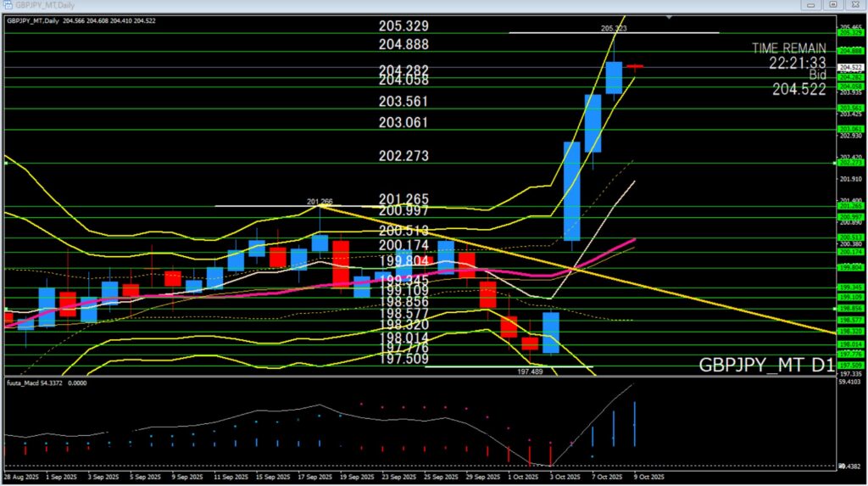Click the 28 Aug 2025 date label
The height and width of the screenshot is (486, 868).
tap(19, 478)
